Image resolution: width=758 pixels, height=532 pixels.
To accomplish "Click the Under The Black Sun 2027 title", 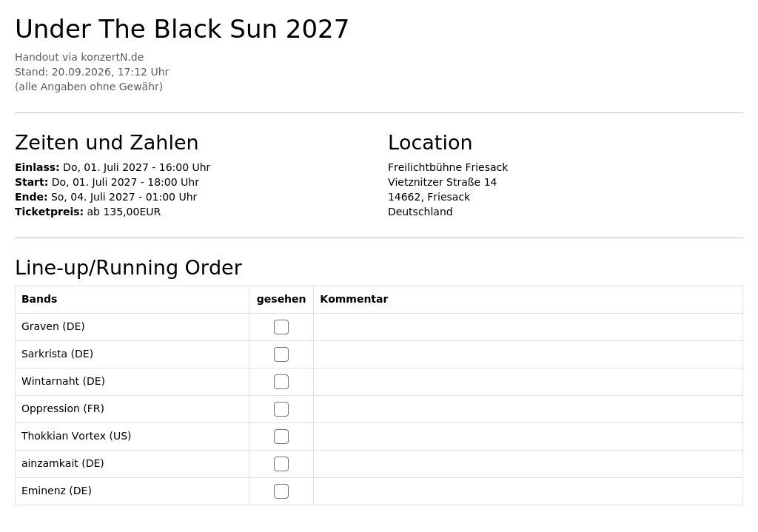I will pyautogui.click(x=182, y=29).
